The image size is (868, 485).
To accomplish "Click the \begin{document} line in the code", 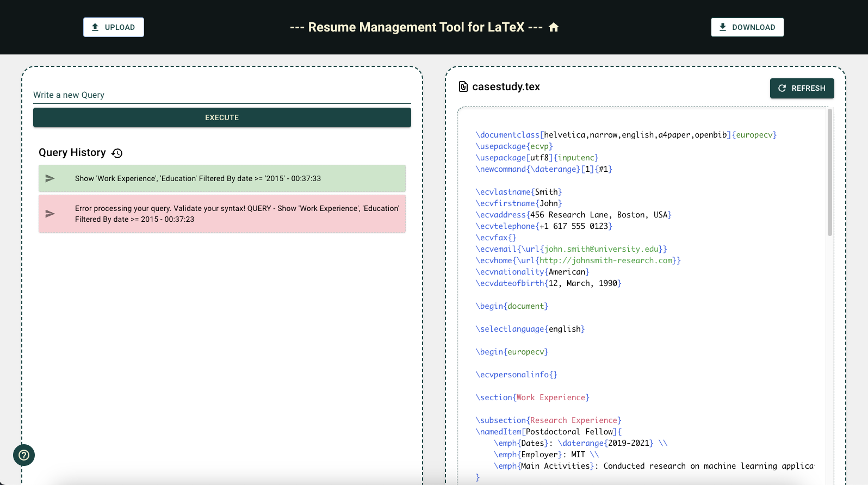I will (x=512, y=306).
